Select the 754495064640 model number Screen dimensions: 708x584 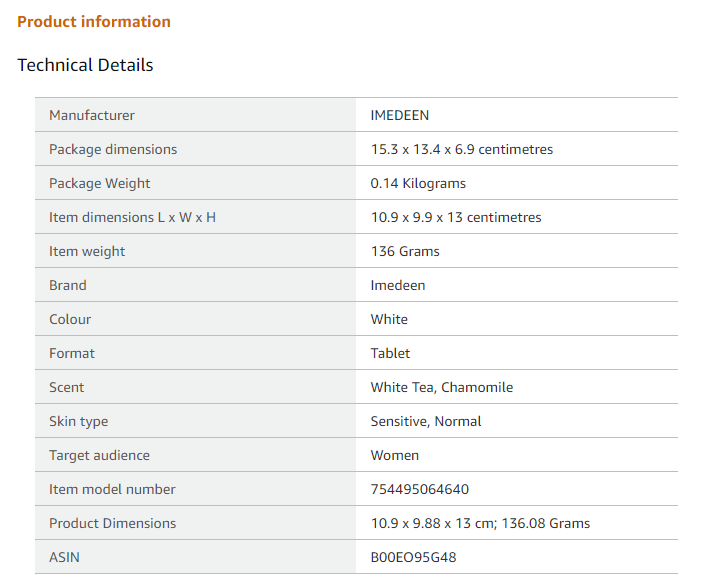click(420, 489)
